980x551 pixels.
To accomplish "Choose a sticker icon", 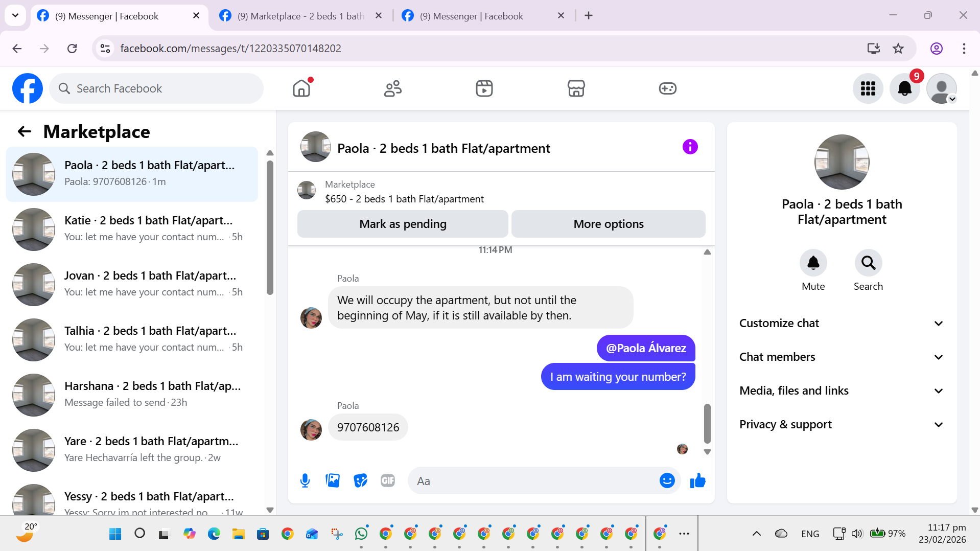I will point(360,480).
